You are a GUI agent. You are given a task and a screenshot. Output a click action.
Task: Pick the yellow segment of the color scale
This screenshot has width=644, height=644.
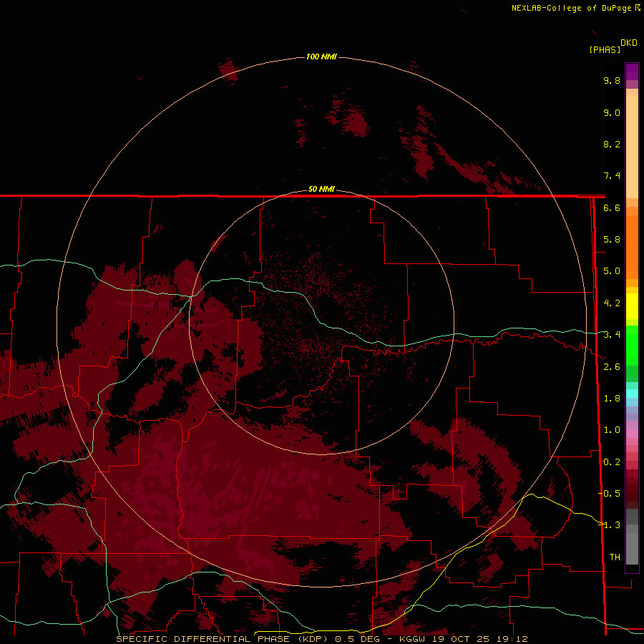(x=632, y=306)
